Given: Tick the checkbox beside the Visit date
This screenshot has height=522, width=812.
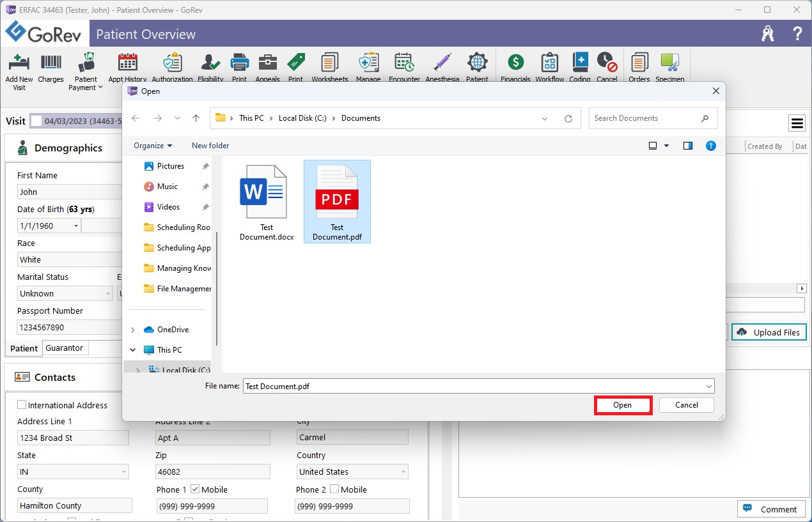Looking at the screenshot, I should (36, 121).
